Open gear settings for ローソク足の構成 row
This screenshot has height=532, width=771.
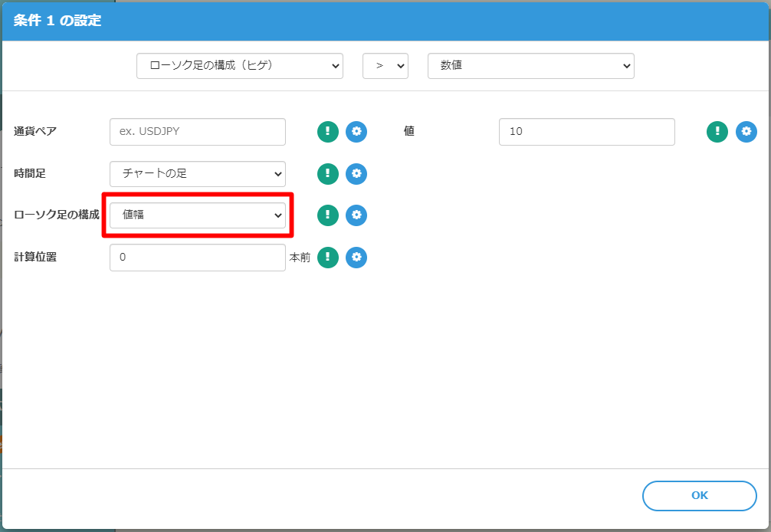(356, 215)
